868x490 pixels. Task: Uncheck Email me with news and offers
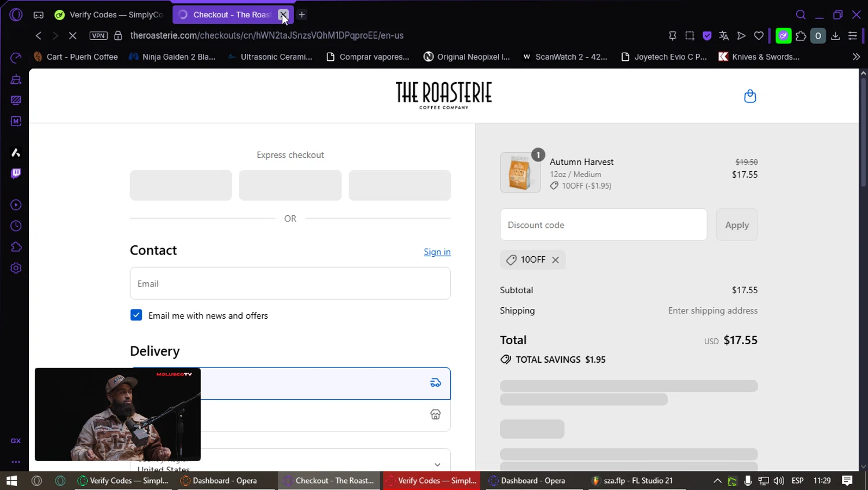[136, 315]
